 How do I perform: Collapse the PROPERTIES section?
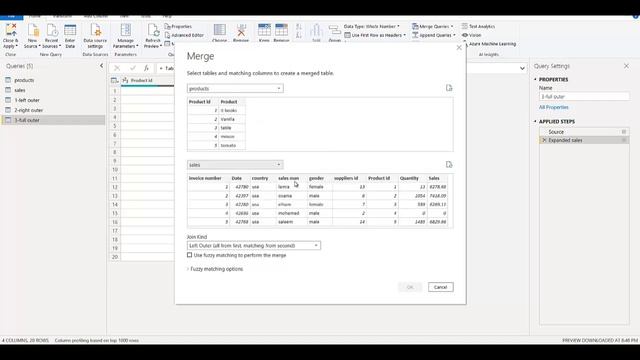pos(536,79)
